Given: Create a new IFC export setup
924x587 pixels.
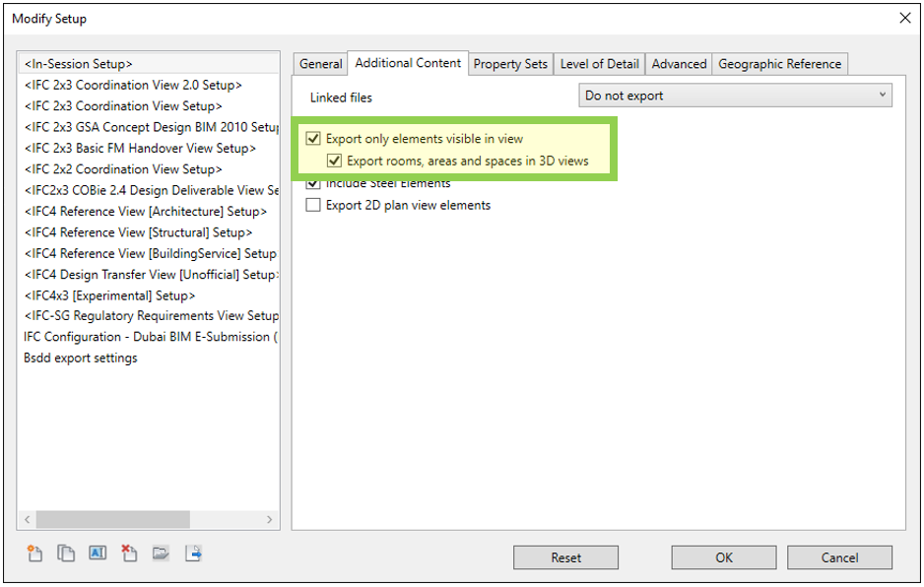Looking at the screenshot, I should (33, 554).
